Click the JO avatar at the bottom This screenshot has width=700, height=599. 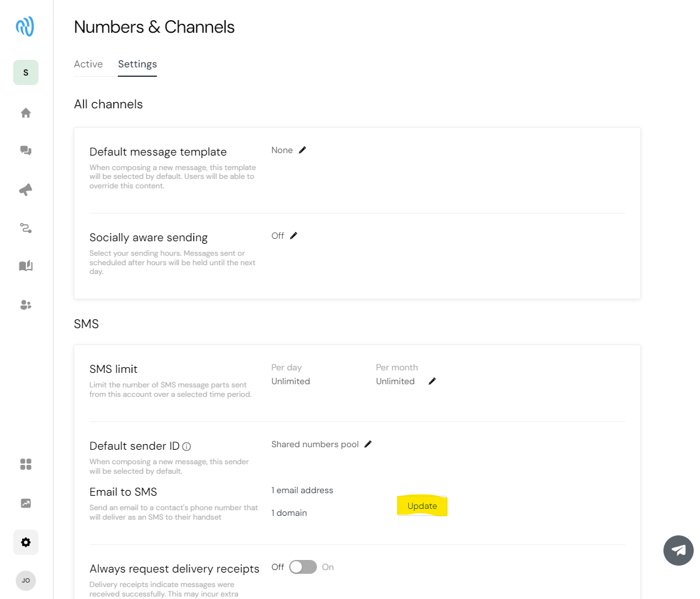pyautogui.click(x=25, y=581)
